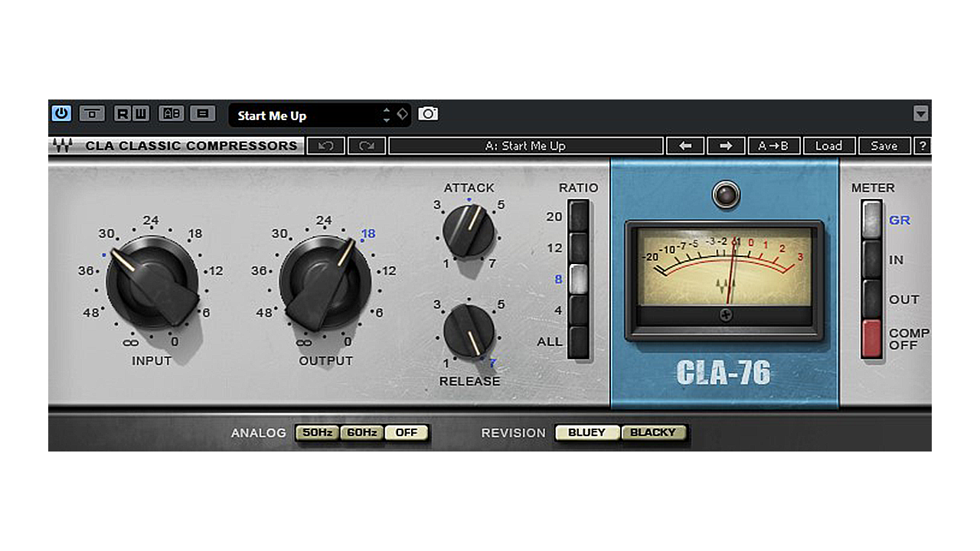Screen dimensions: 980x551
Task: Open the 'A: Start Me Up' preset menu
Action: [525, 146]
